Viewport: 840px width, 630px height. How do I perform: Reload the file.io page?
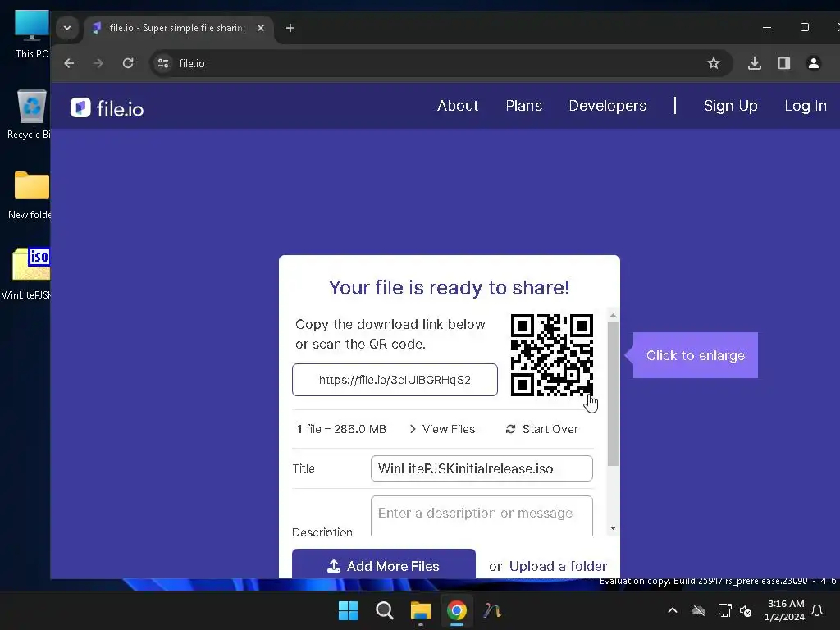coord(127,63)
